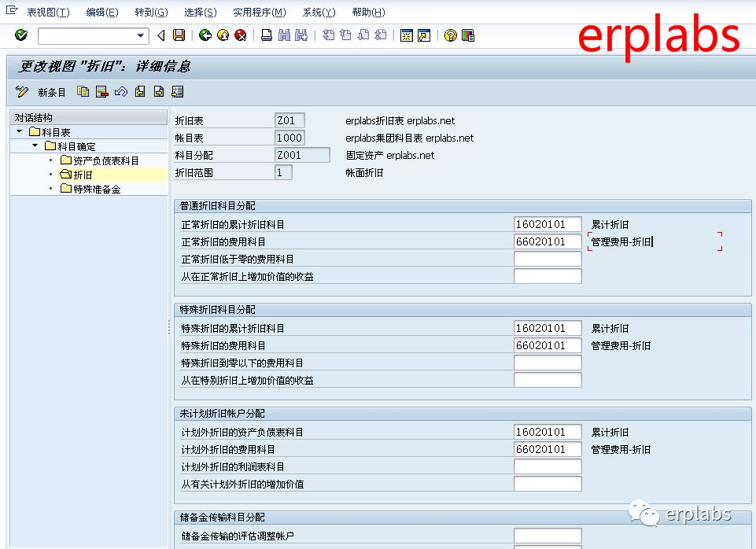Image resolution: width=756 pixels, height=549 pixels.
Task: Open the 选择(S) menu
Action: coord(201,12)
